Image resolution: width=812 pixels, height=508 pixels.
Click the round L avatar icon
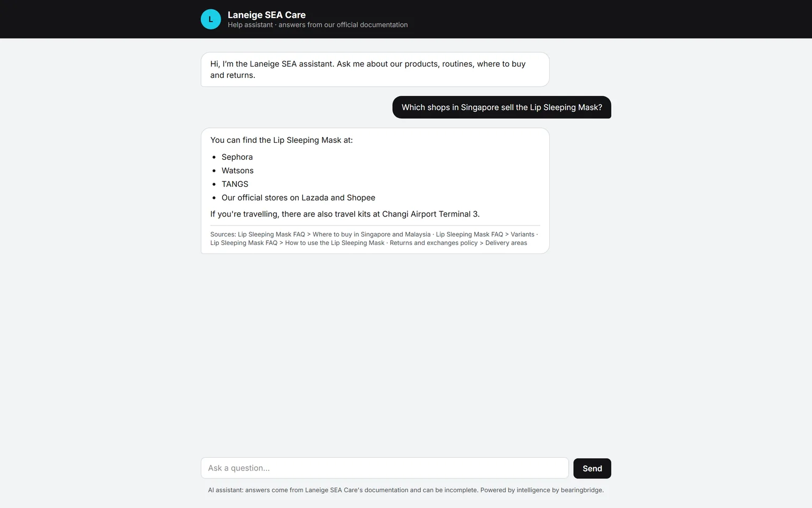[x=210, y=19]
